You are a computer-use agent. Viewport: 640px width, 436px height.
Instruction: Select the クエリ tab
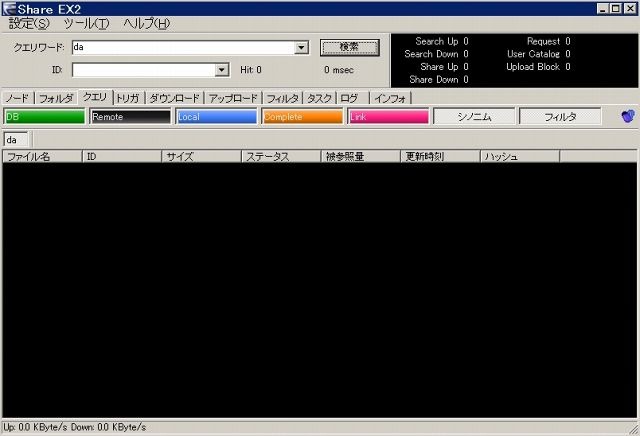click(95, 97)
